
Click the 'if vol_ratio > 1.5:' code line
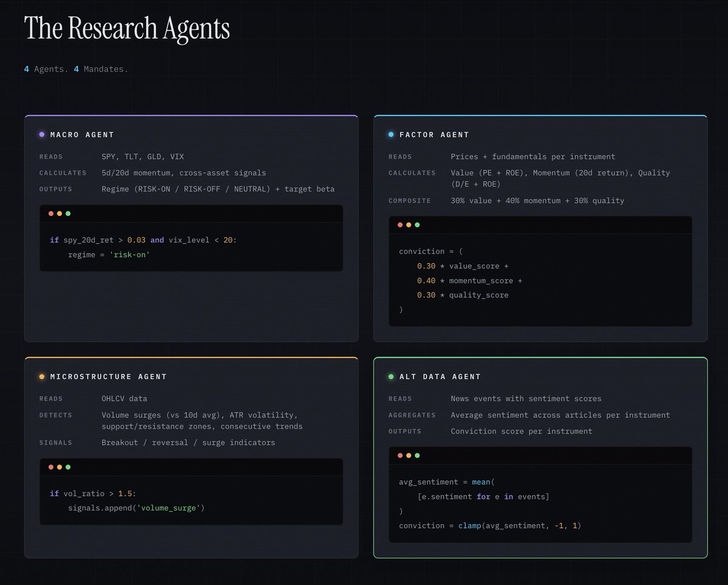93,493
